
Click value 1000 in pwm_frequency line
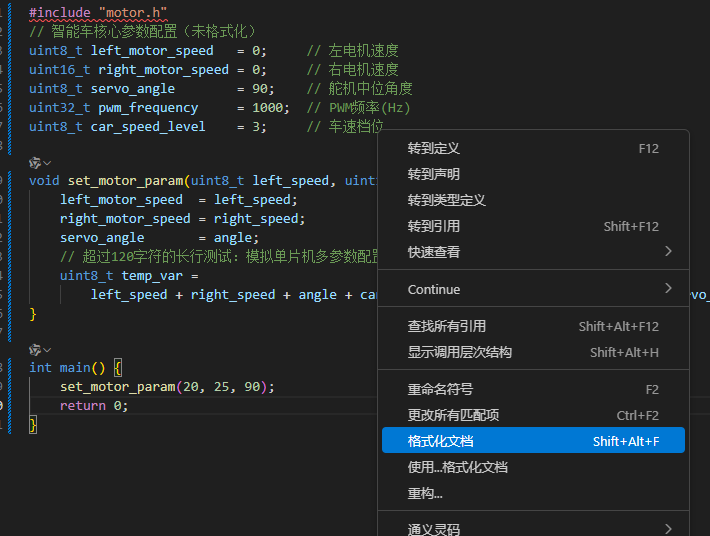[x=268, y=108]
